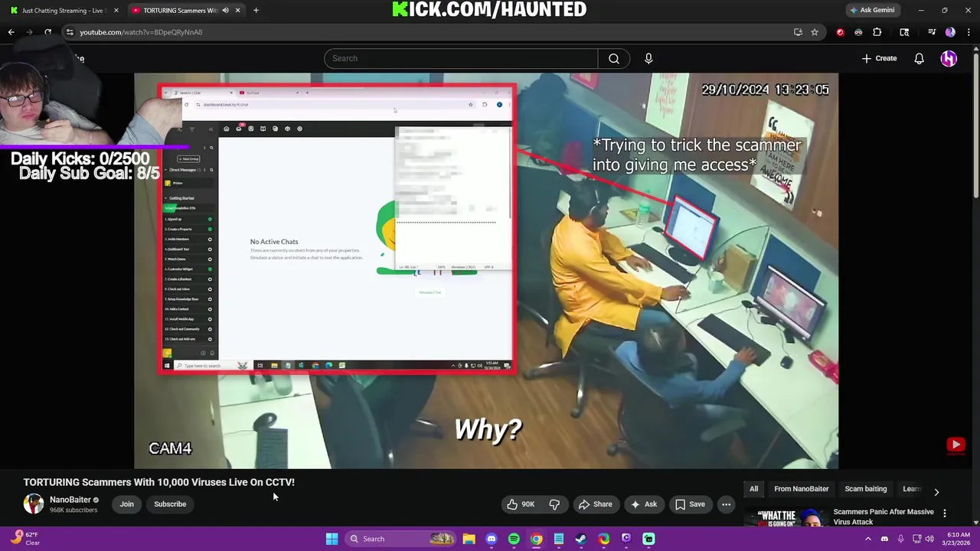Reload the YouTube page
Viewport: 980px width, 551px height.
point(47,32)
